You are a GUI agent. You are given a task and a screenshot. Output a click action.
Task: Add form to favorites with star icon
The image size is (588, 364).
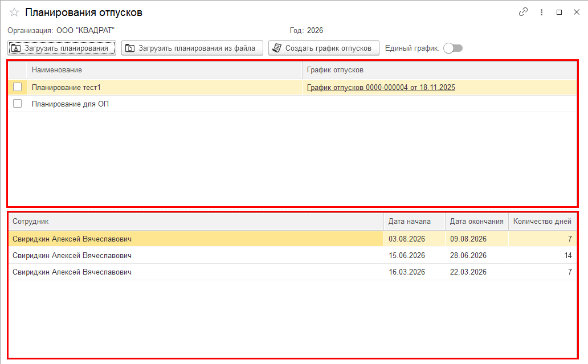[x=14, y=13]
